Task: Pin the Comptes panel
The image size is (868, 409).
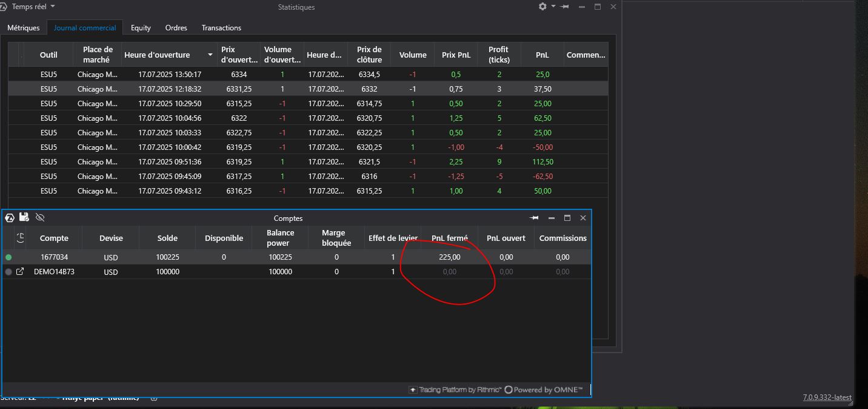Action: click(x=534, y=218)
